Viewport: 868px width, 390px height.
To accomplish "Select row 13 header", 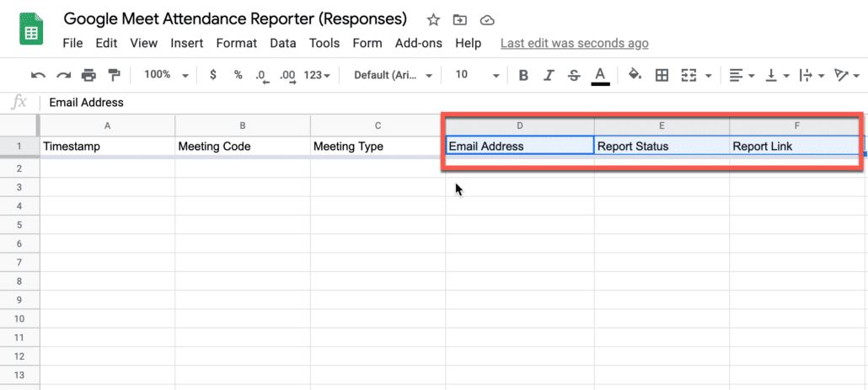I will tap(19, 375).
